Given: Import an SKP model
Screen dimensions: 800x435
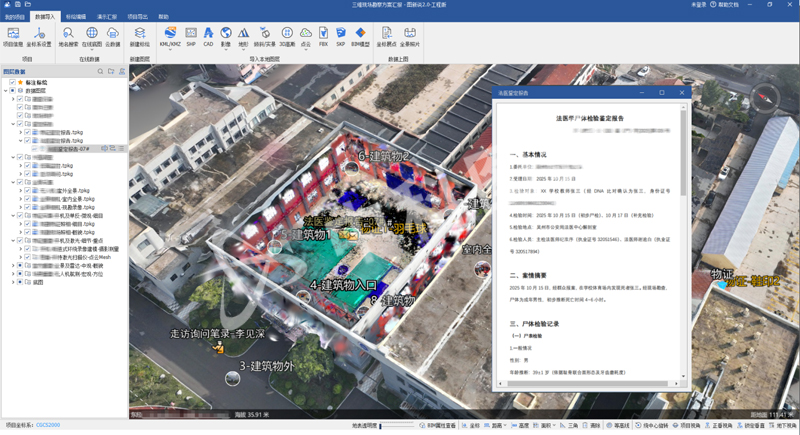Looking at the screenshot, I should (340, 37).
